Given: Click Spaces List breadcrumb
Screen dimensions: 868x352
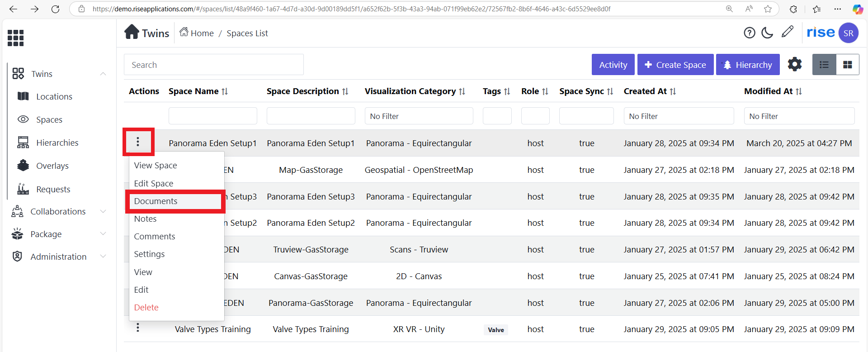Looking at the screenshot, I should (x=247, y=33).
